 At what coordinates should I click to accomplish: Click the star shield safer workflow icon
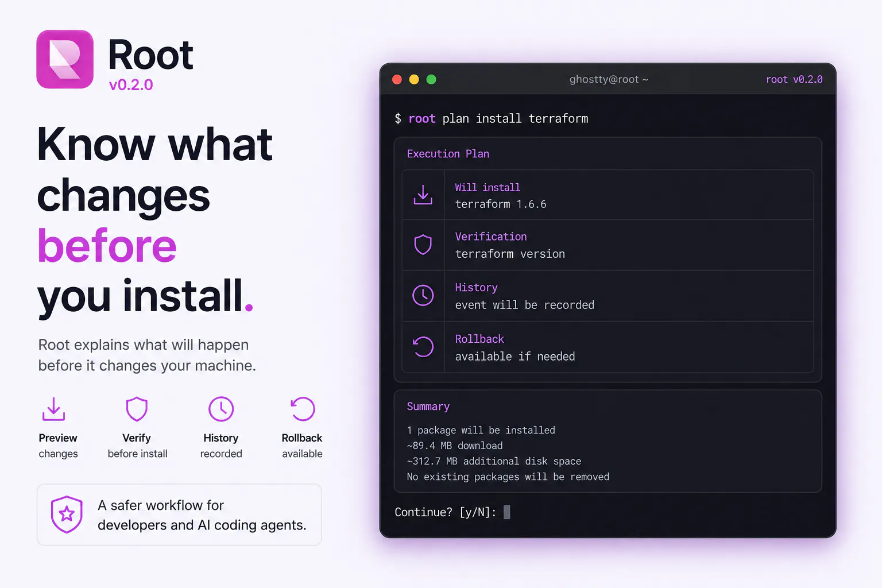67,514
